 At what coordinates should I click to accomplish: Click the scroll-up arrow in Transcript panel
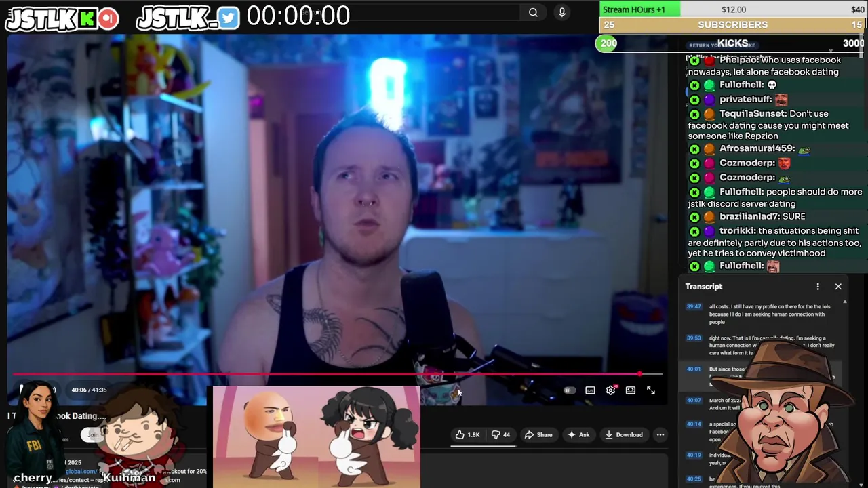[844, 301]
